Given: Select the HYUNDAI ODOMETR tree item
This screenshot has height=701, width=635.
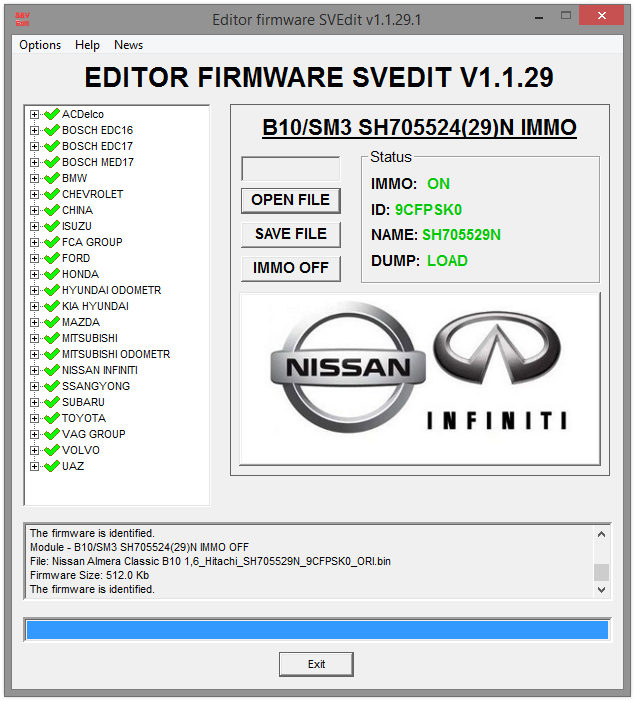Looking at the screenshot, I should pyautogui.click(x=111, y=290).
